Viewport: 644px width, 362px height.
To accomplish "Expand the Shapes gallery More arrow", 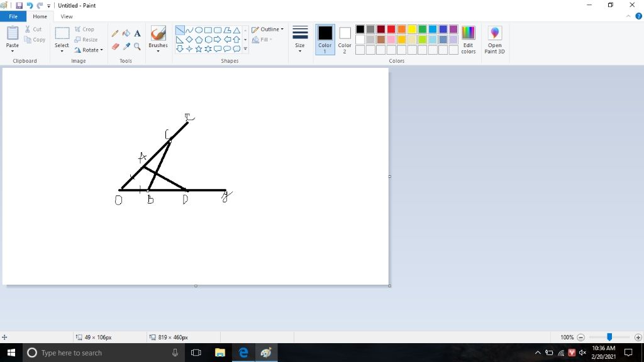I will 246,49.
